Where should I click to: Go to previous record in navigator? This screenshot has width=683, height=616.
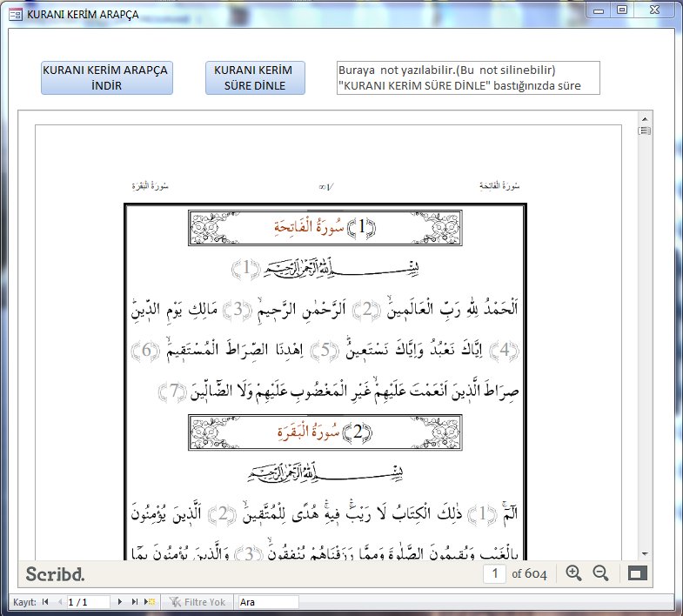point(59,602)
